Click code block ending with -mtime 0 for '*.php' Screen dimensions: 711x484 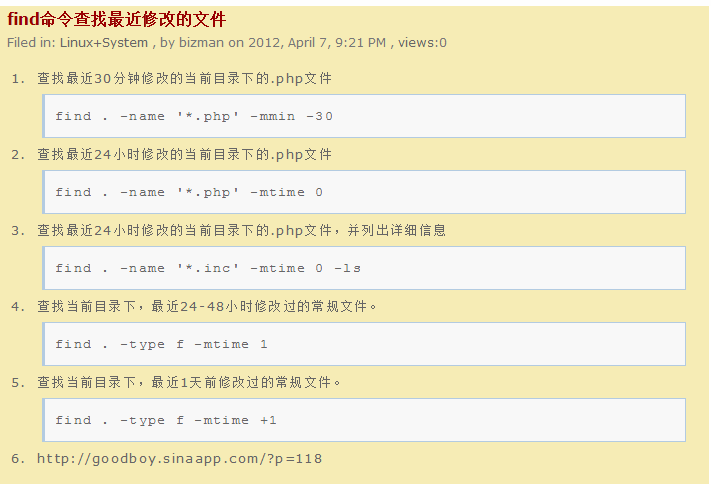point(364,192)
